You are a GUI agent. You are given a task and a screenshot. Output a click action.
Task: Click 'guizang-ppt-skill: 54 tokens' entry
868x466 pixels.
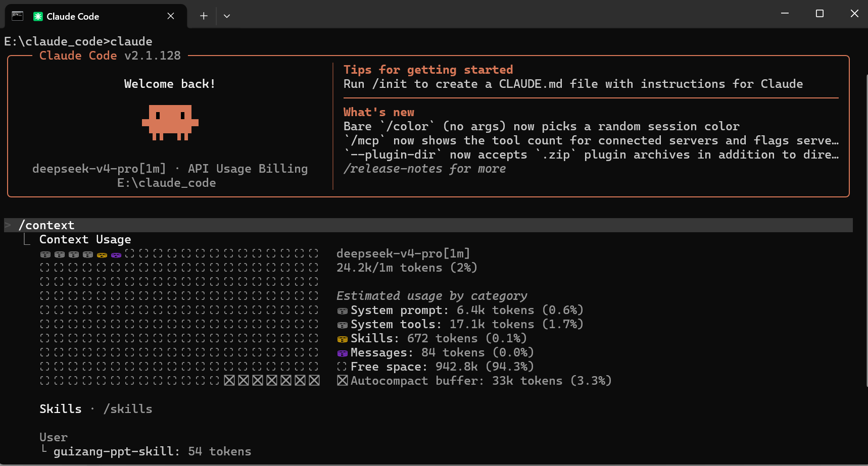pos(153,451)
